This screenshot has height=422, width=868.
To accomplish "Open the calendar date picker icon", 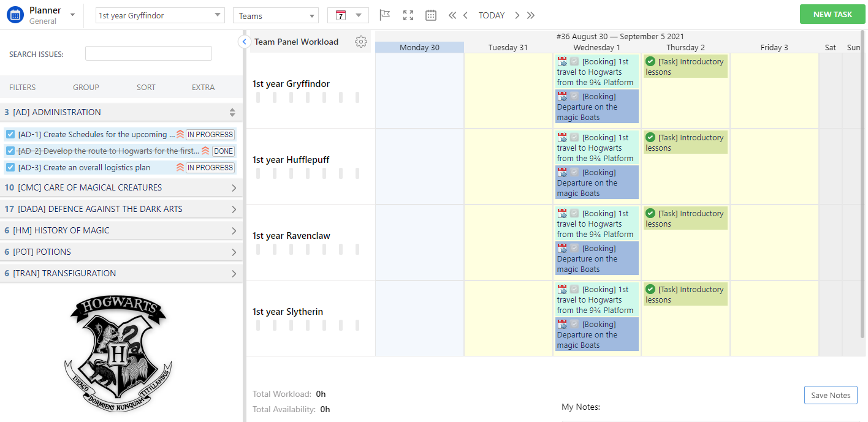I will coord(431,15).
